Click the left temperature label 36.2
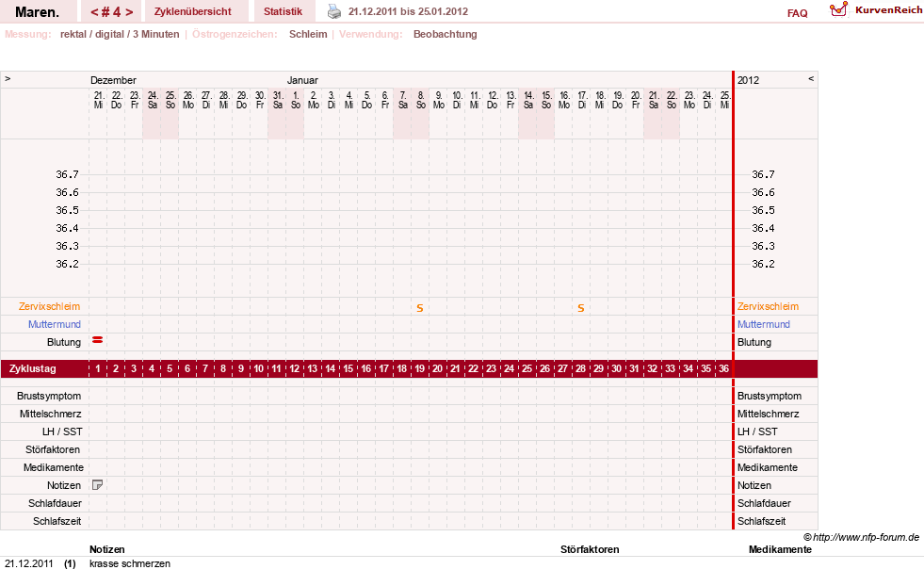Viewport: 924px width, 586px height. [x=67, y=264]
